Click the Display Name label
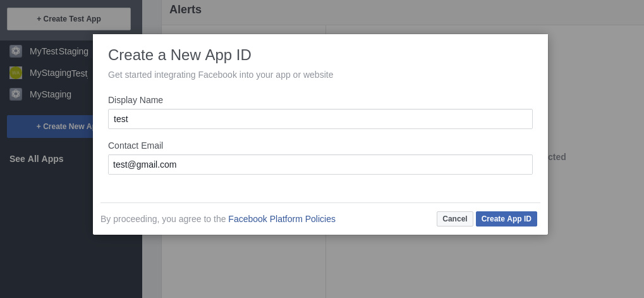 coord(135,100)
